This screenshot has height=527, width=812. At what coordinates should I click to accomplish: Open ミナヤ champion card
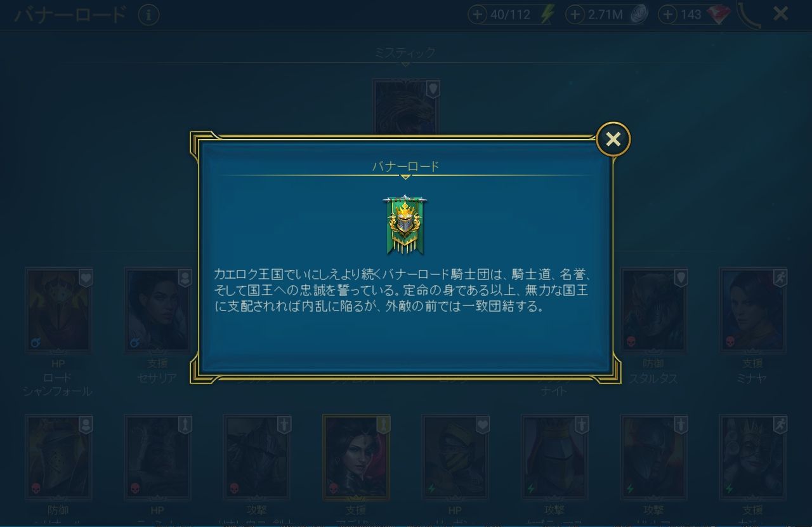click(753, 310)
